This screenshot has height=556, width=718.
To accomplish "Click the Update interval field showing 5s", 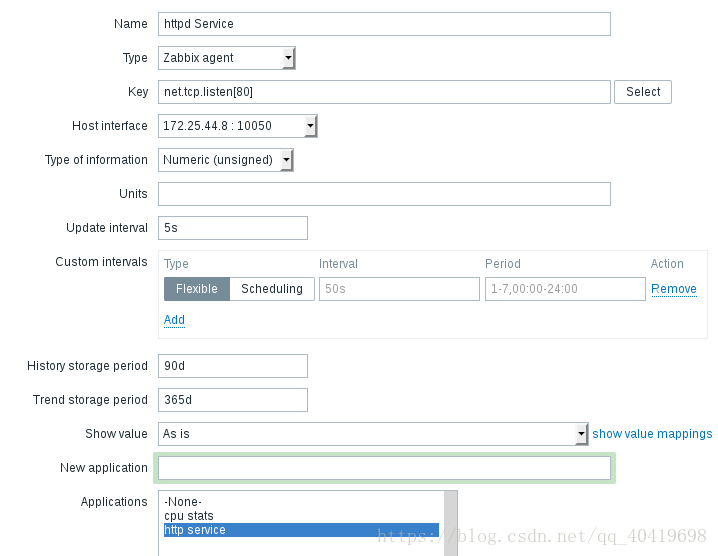I will click(233, 228).
